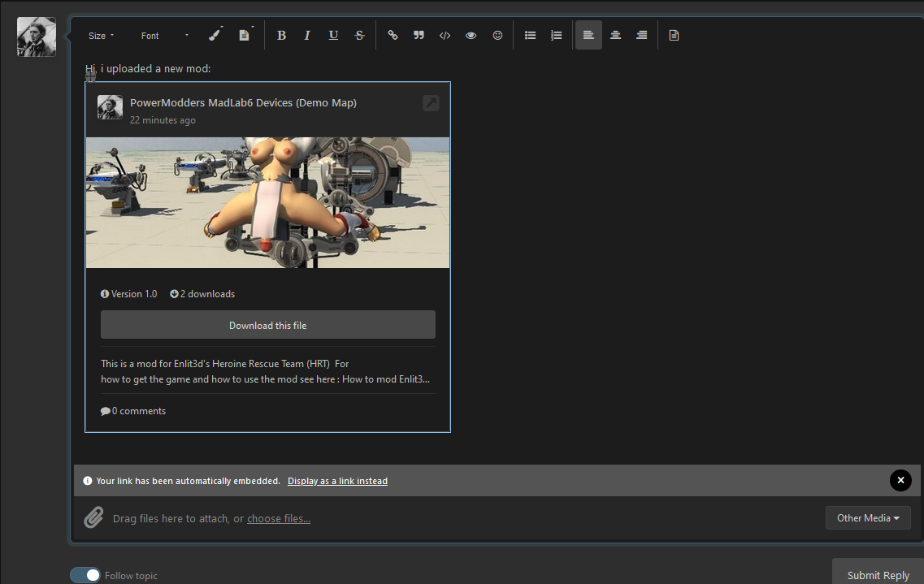The image size is (924, 584).
Task: Apply strikethrough formatting
Action: point(359,35)
